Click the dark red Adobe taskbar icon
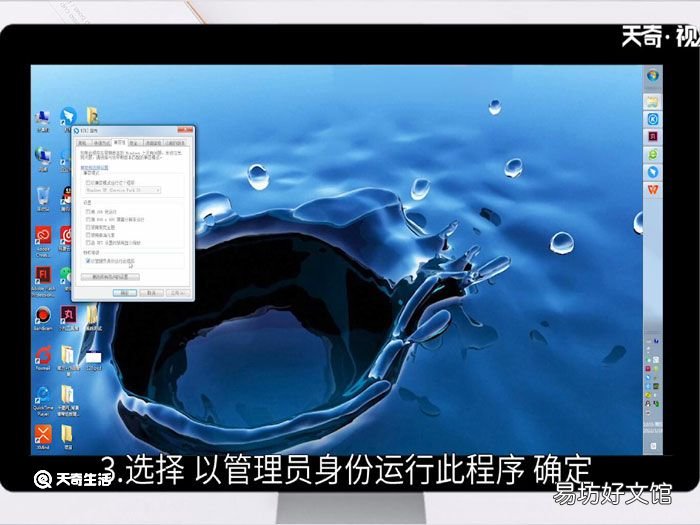700x525 pixels. pyautogui.click(x=653, y=137)
